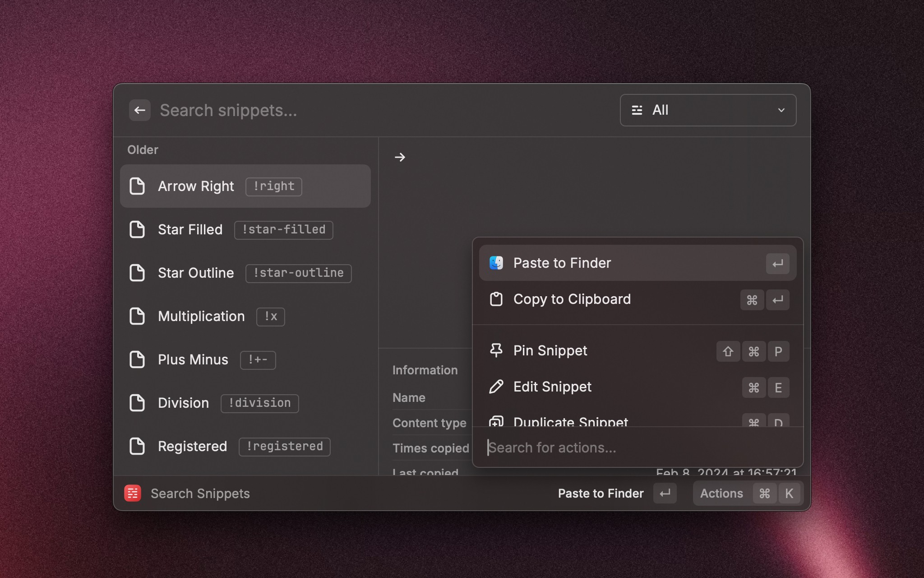The image size is (924, 578).
Task: Click the back arrow button
Action: (139, 110)
